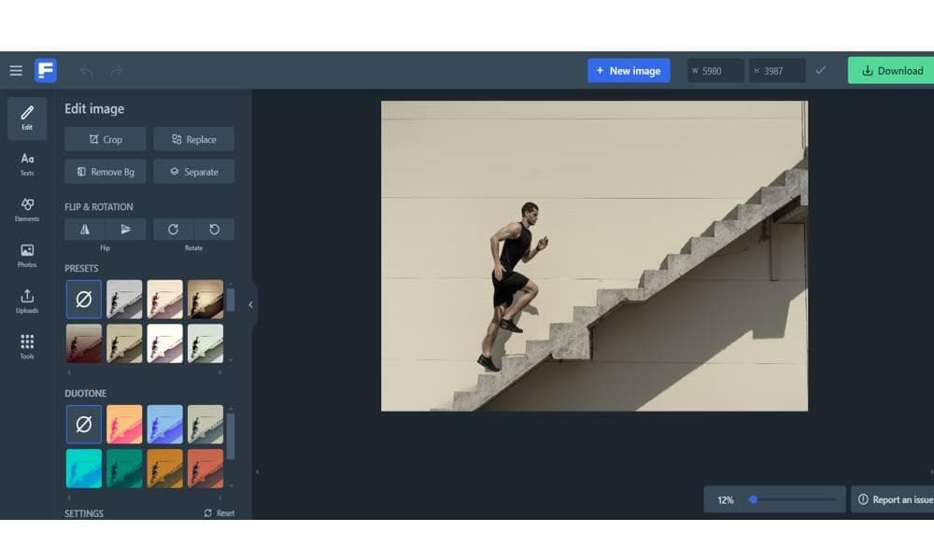
Task: Open the hamburger menu
Action: (16, 71)
